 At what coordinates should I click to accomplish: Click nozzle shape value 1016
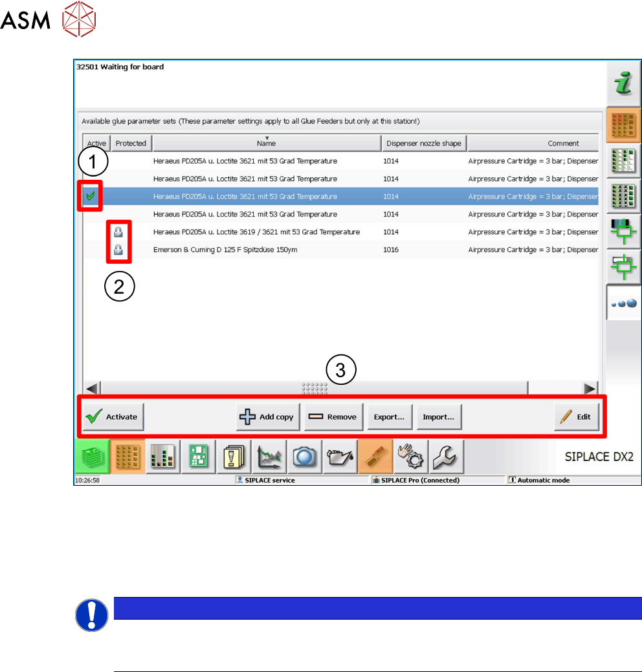point(391,250)
